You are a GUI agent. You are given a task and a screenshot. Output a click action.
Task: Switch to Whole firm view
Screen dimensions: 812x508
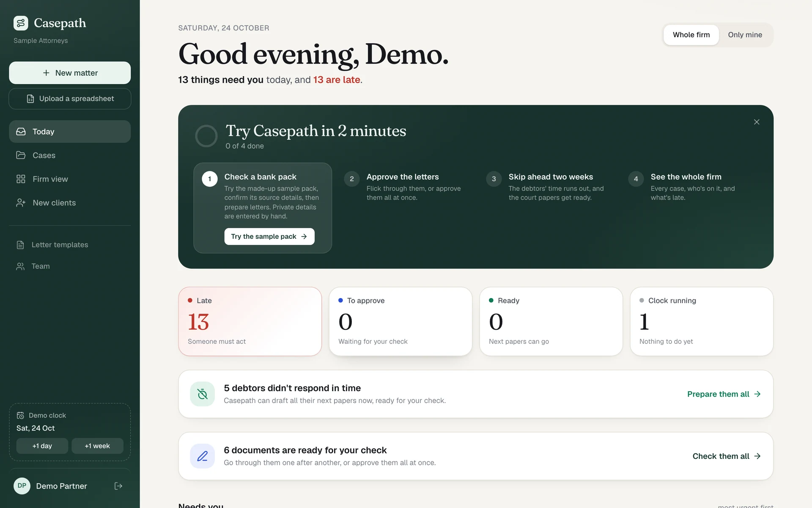pos(691,35)
